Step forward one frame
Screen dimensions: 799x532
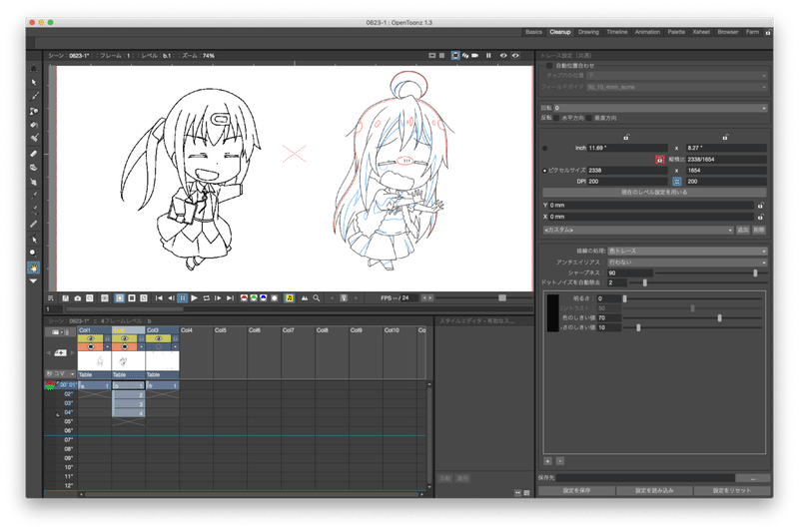[218, 298]
